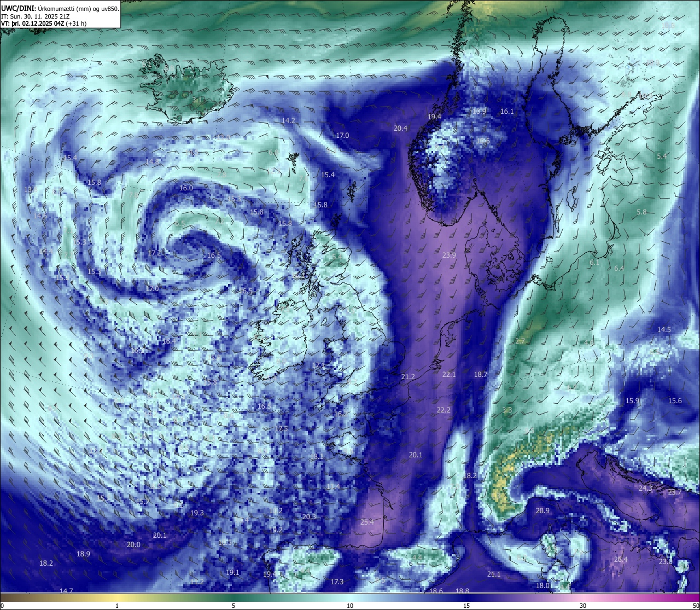This screenshot has width=700, height=610.
Task: Click the '50' label on the color scale
Action: tap(695, 605)
